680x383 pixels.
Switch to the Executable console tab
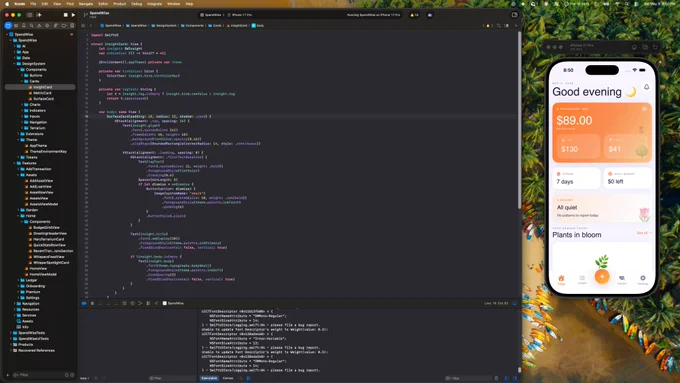[209, 378]
